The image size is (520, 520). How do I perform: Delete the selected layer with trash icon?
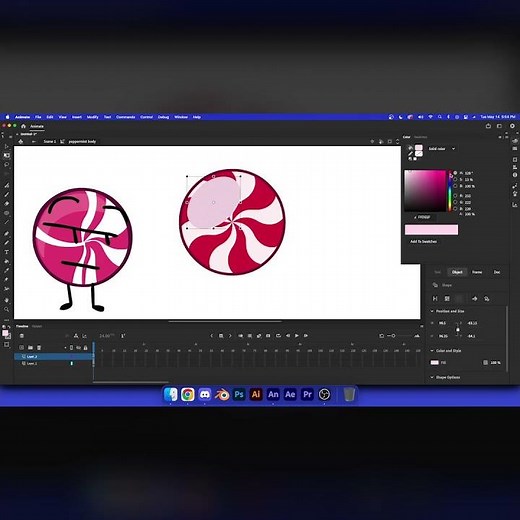[x=39, y=347]
